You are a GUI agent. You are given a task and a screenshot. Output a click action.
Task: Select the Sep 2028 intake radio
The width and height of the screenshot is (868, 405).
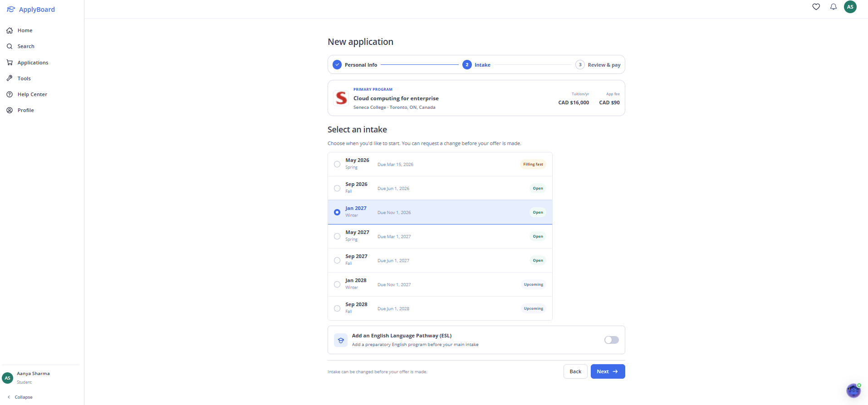(337, 308)
